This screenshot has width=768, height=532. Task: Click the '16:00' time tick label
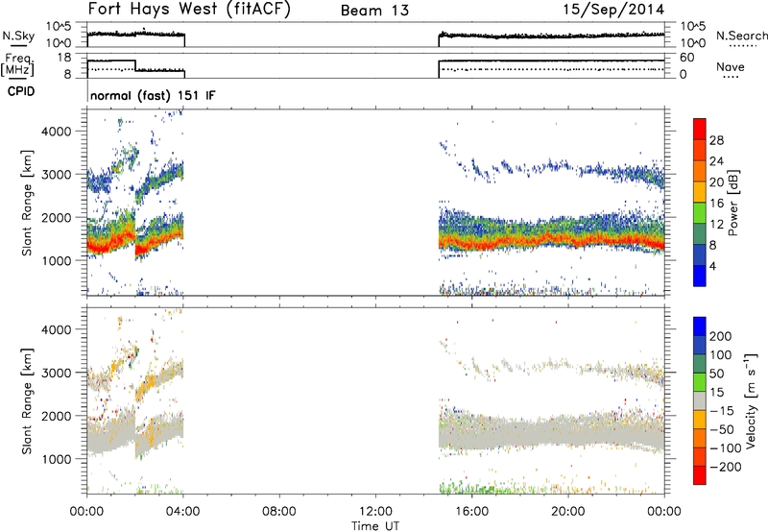point(471,512)
